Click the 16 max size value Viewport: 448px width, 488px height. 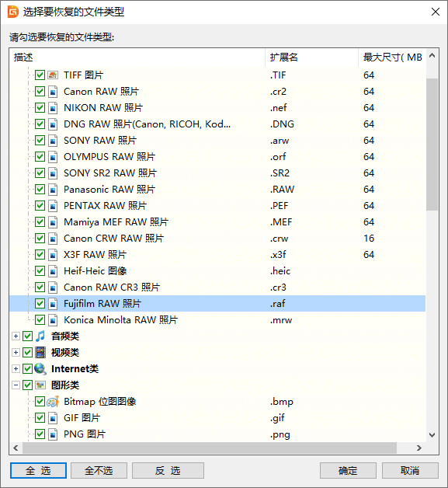click(x=369, y=239)
